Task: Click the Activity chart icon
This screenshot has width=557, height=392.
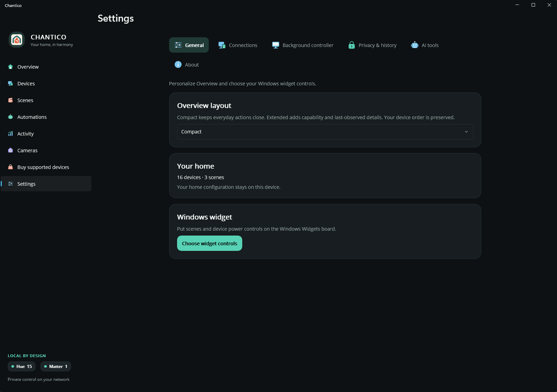Action: tap(10, 134)
